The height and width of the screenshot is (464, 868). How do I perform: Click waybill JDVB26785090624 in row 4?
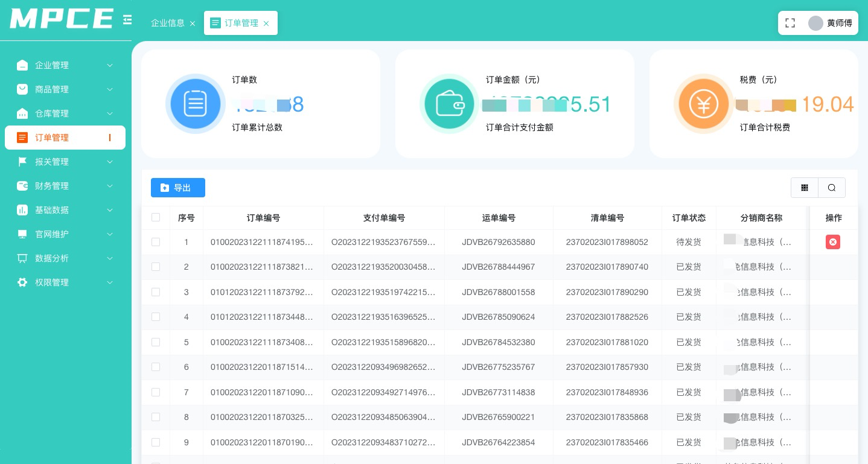pyautogui.click(x=499, y=317)
